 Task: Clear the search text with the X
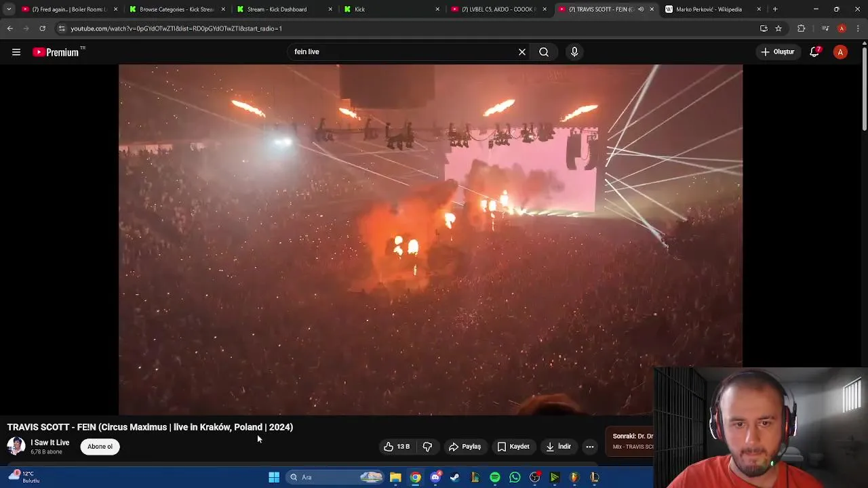pos(522,52)
